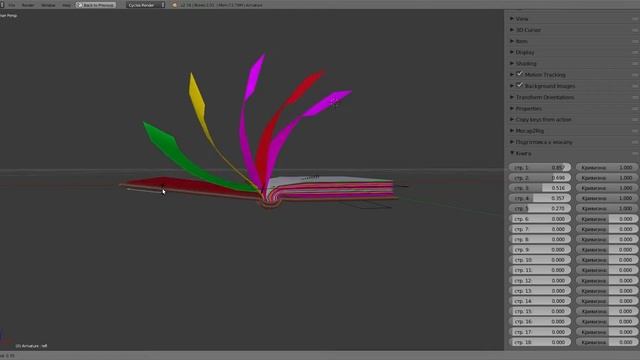Click the стр. 14 slider
The height and width of the screenshot is (360, 640).
tap(540, 301)
